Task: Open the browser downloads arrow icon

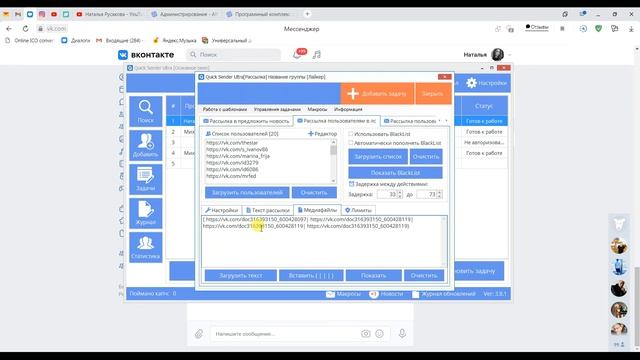Action: 631,29
